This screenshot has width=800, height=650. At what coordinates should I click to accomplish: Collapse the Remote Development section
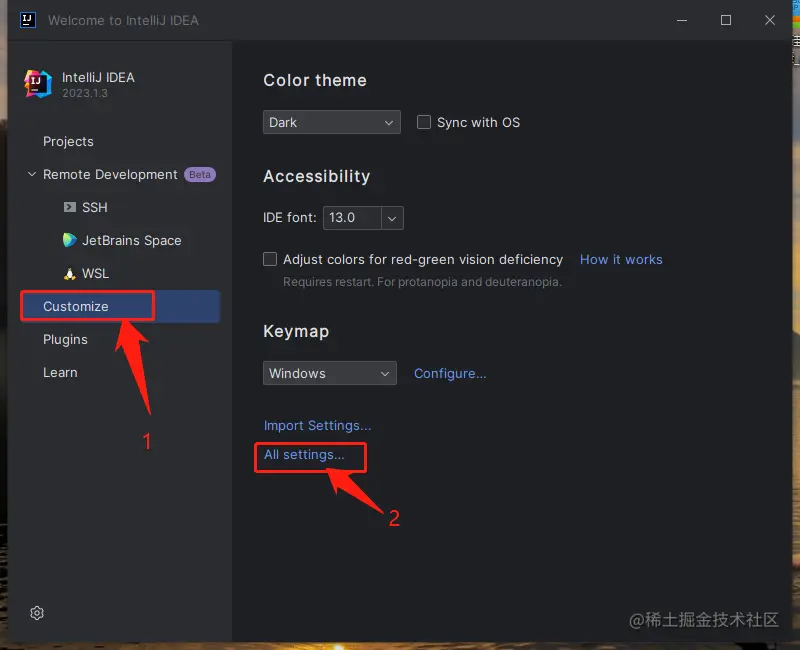click(32, 174)
